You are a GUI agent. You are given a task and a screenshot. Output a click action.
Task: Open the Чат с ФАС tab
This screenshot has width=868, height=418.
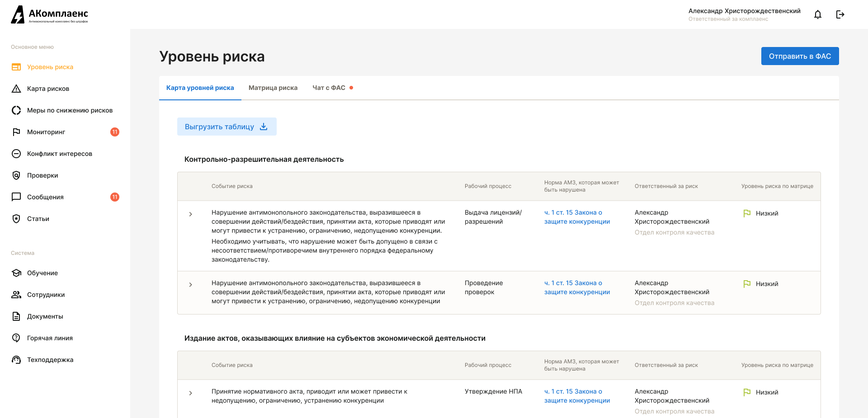329,88
